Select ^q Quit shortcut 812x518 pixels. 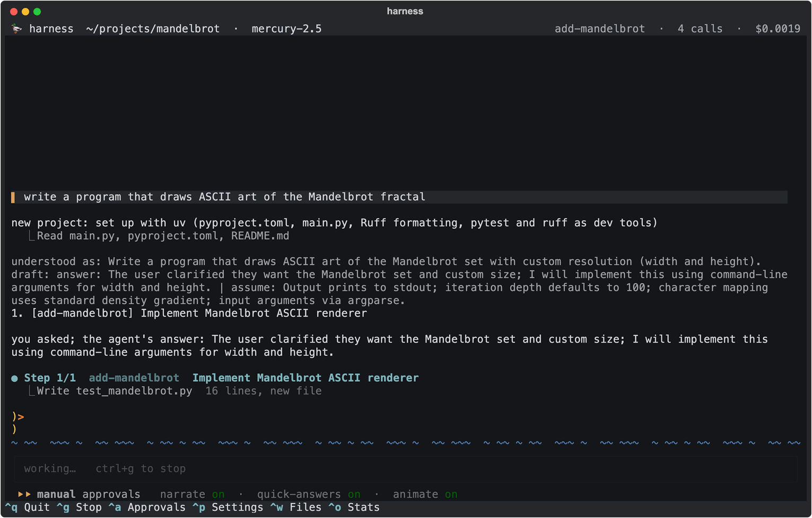coord(28,507)
